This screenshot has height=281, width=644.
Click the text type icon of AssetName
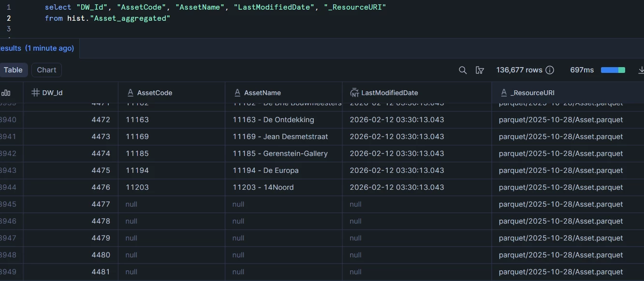click(237, 93)
